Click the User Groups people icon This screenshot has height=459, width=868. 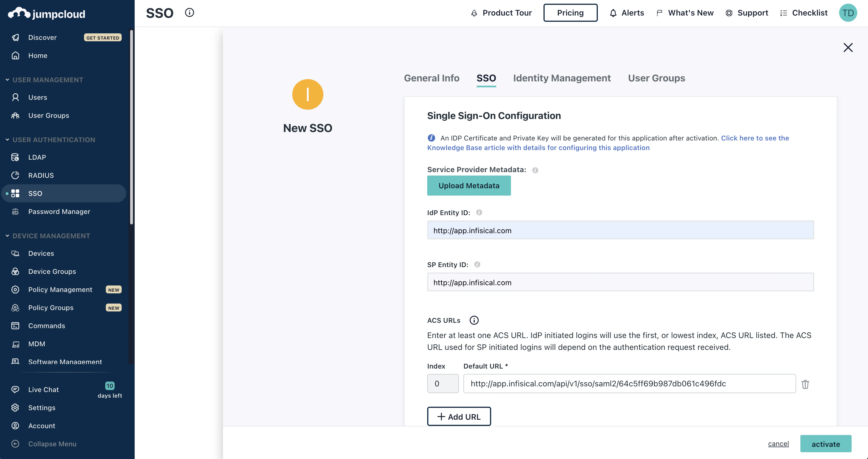pyautogui.click(x=16, y=115)
